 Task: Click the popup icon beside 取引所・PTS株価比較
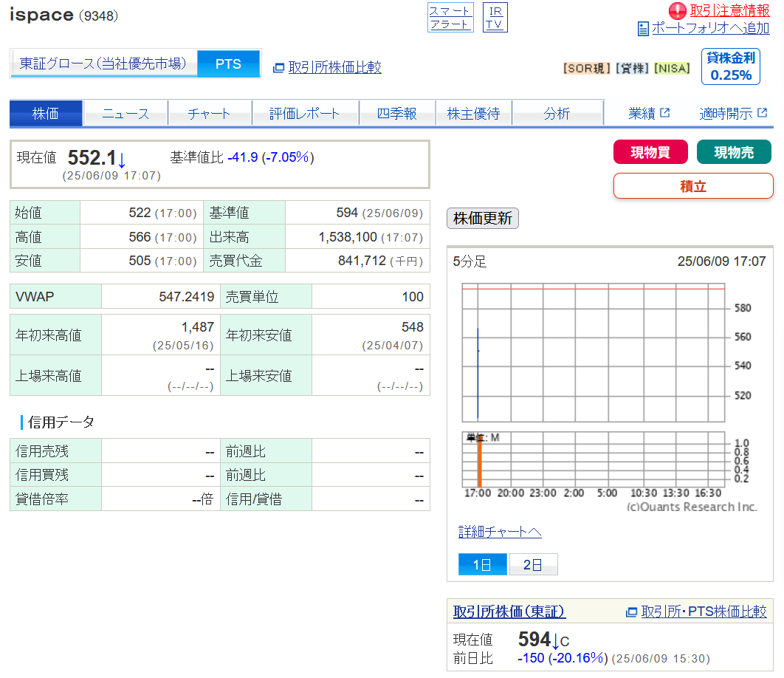[631, 612]
